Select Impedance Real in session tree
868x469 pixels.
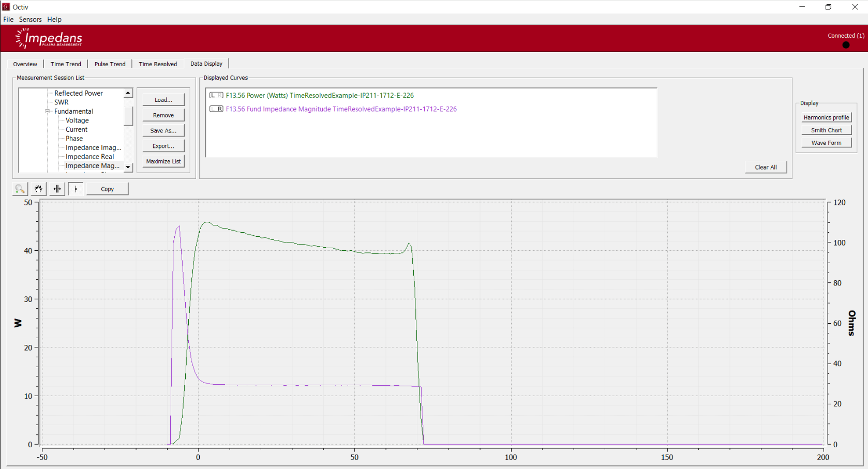89,157
